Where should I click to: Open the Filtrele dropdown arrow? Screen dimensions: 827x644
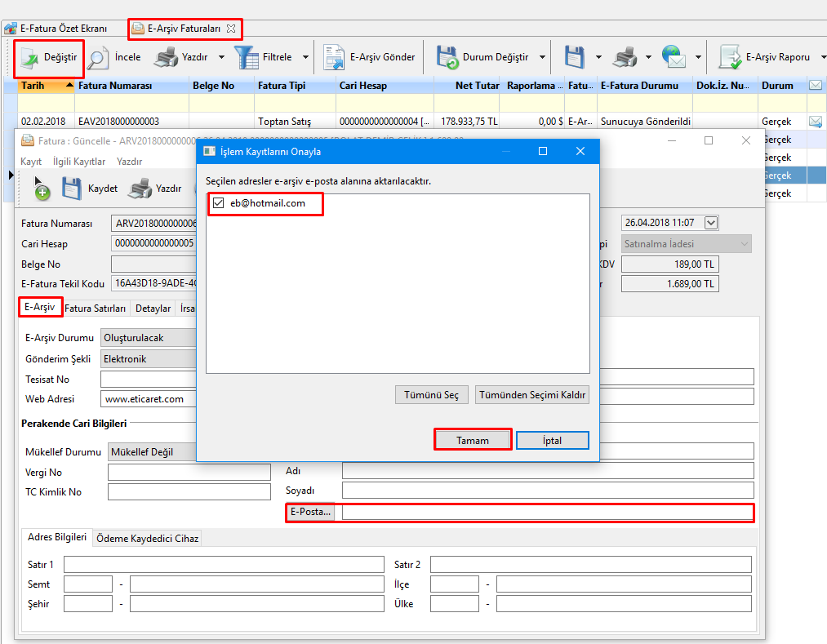[x=305, y=58]
